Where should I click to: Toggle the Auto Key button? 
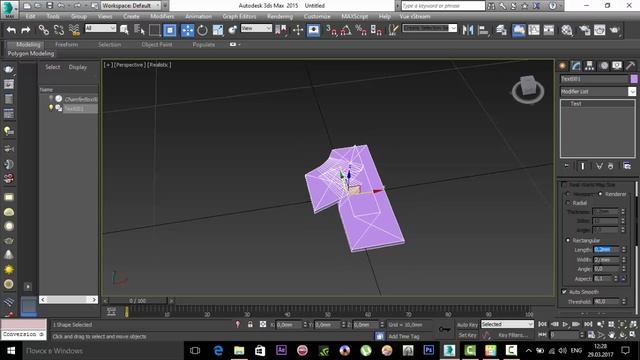pos(467,324)
